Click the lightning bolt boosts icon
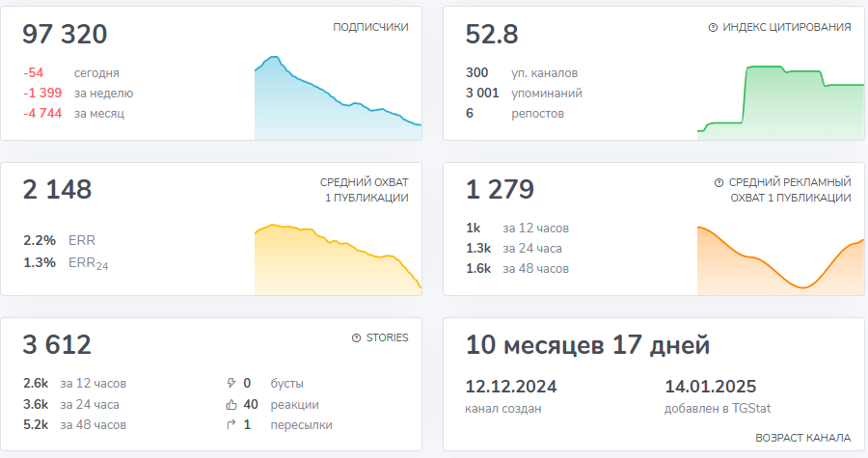Viewport: 868px width, 458px height. pos(230,383)
